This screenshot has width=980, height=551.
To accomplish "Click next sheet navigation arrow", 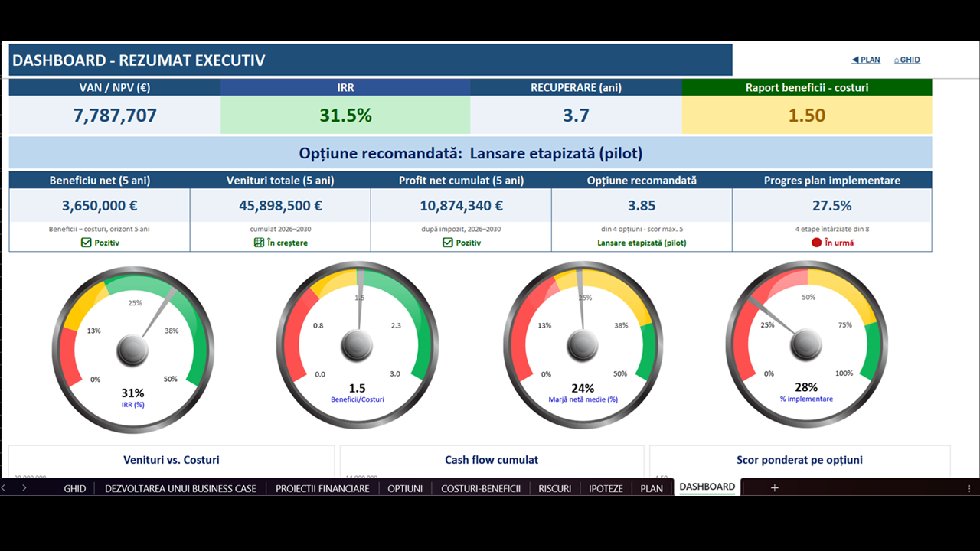I will pos(24,487).
